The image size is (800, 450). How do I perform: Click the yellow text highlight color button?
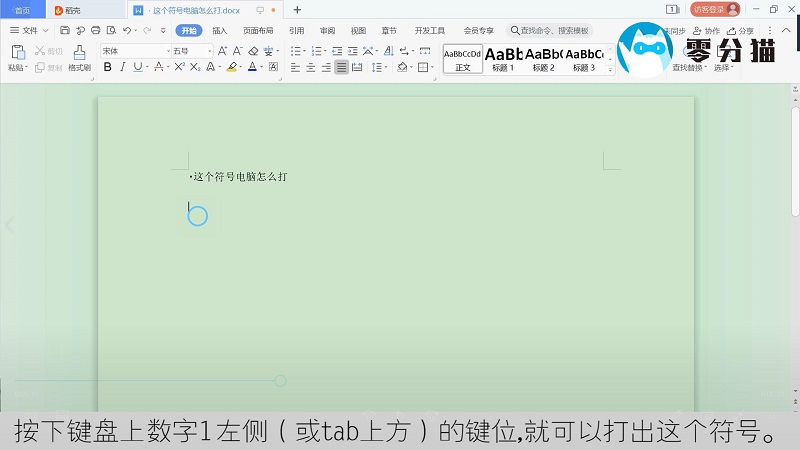point(231,67)
